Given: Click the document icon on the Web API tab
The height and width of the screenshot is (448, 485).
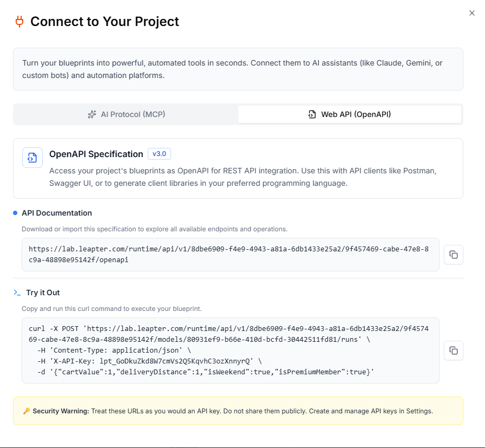Looking at the screenshot, I should [312, 114].
